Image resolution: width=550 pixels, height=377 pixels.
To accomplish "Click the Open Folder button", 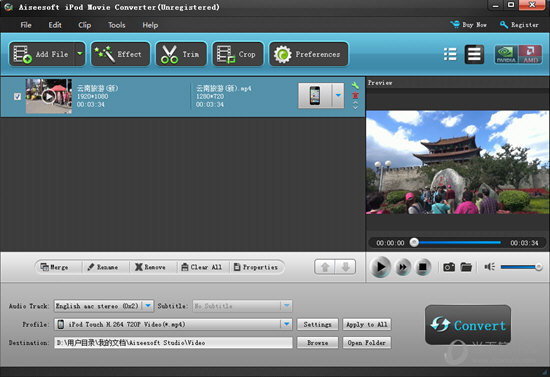I will pyautogui.click(x=367, y=343).
